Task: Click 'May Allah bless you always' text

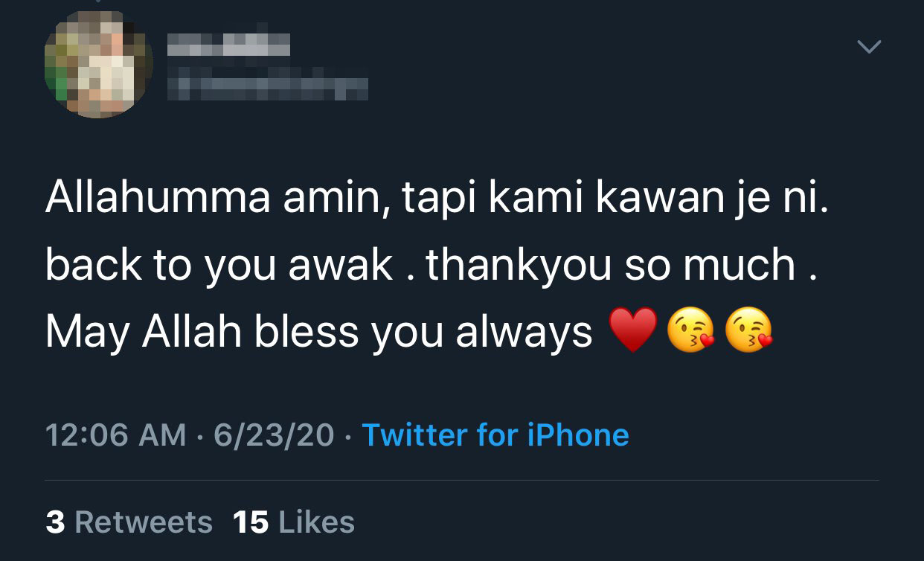Action: (319, 332)
